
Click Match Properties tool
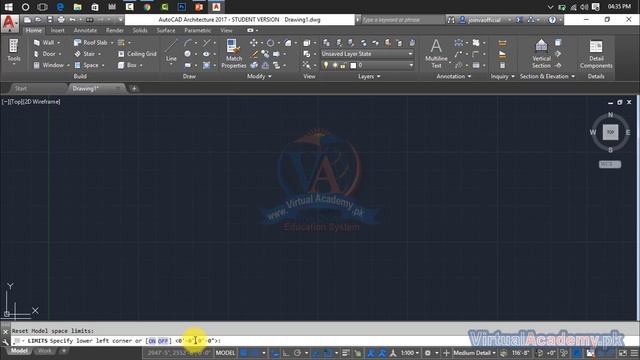pos(233,53)
